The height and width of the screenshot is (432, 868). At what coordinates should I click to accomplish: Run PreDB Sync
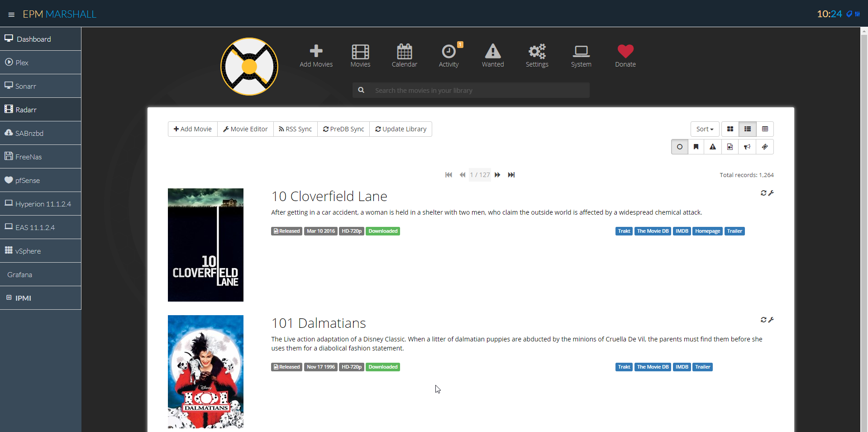(x=343, y=129)
